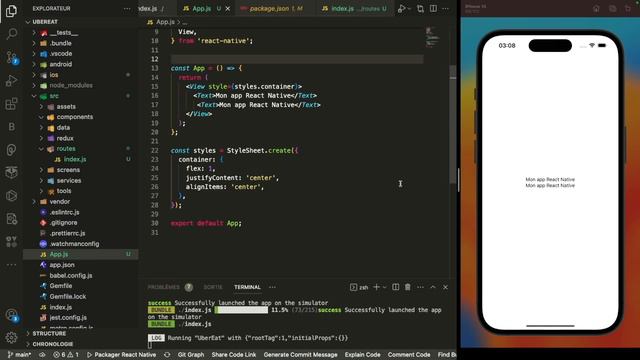Split the terminal panel

pyautogui.click(x=396, y=287)
